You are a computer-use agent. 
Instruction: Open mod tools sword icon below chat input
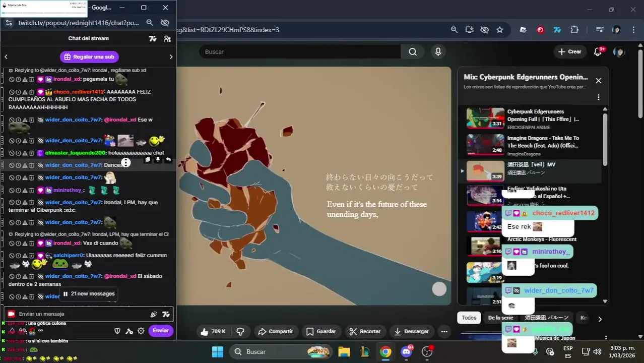click(130, 331)
